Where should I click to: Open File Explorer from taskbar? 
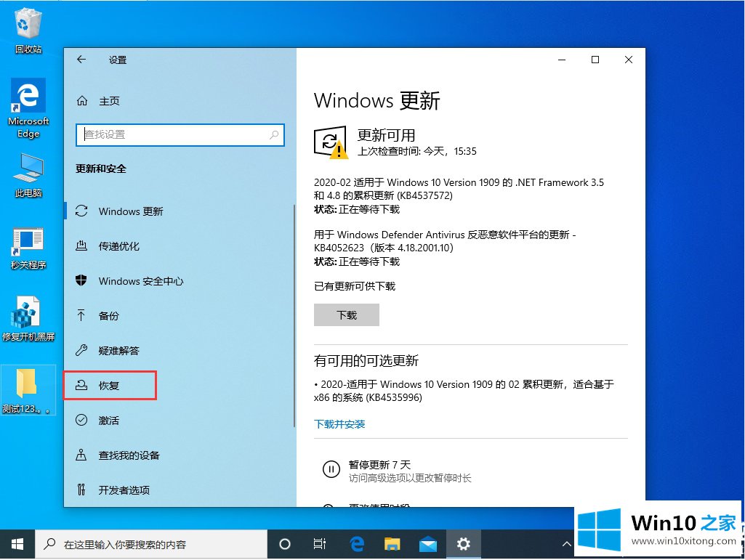tap(392, 544)
